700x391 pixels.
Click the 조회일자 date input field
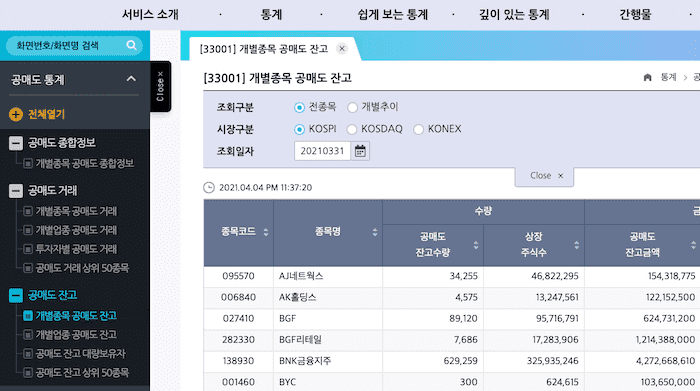click(x=322, y=151)
